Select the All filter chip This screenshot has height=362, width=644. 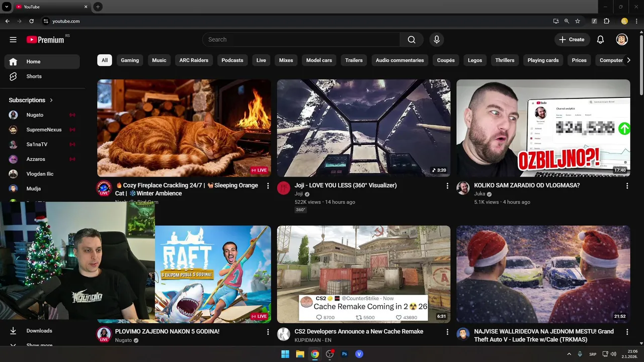coord(105,60)
